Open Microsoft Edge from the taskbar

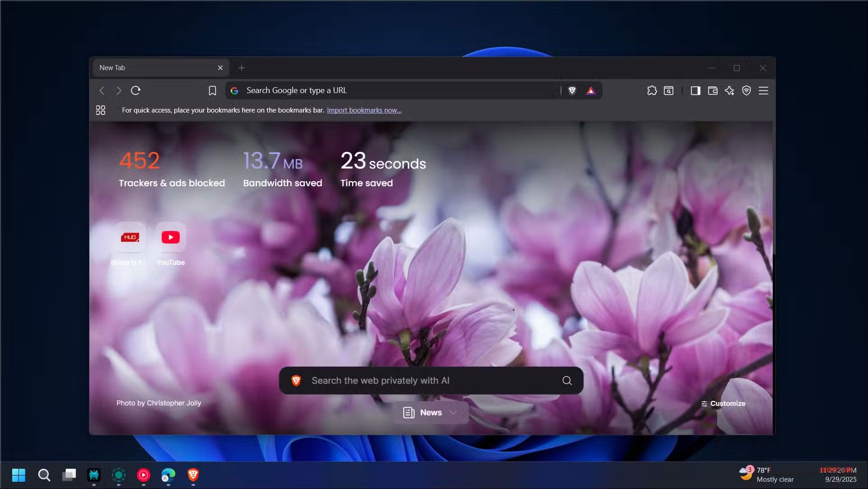coord(168,475)
